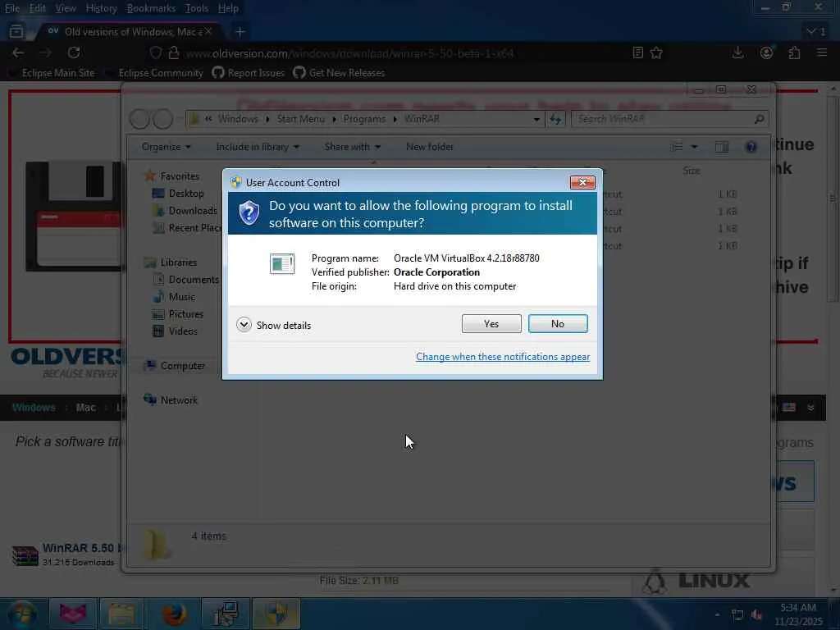This screenshot has width=840, height=630.
Task: Click the system tray clock
Action: (x=798, y=614)
